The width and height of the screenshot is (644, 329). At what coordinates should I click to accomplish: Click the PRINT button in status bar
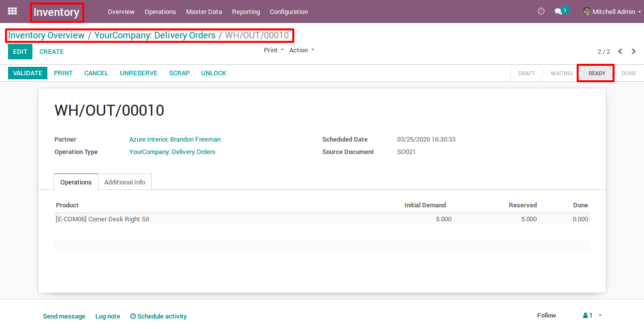[x=63, y=73]
